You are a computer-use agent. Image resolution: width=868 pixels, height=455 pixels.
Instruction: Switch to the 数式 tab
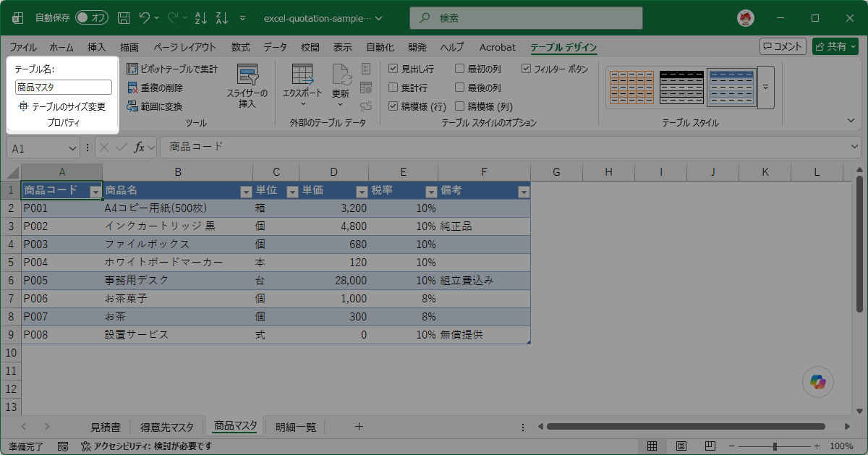click(241, 47)
